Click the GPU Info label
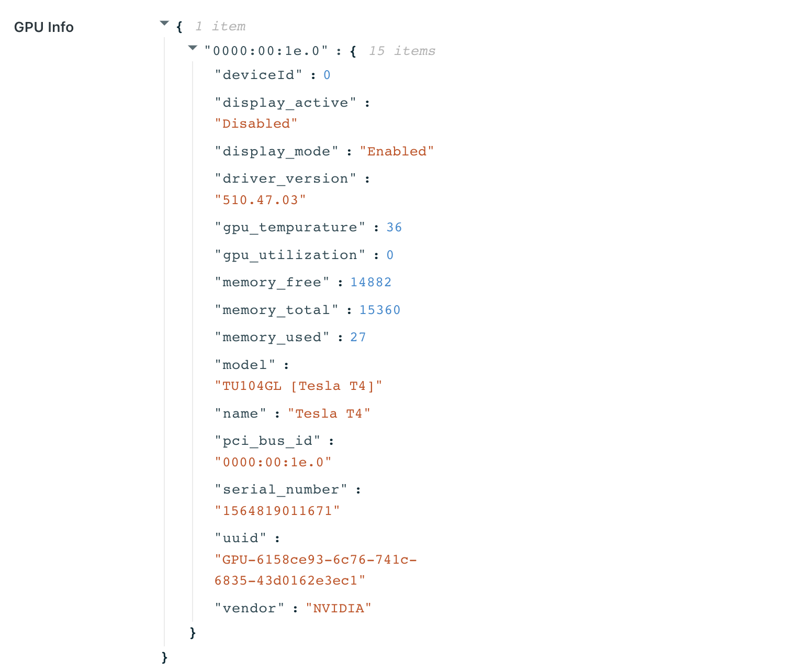The image size is (809, 672). (43, 27)
